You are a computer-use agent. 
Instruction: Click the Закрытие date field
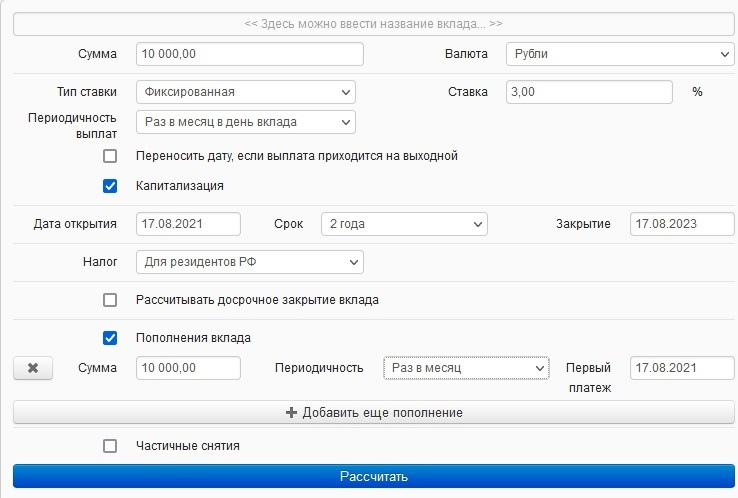pyautogui.click(x=682, y=224)
